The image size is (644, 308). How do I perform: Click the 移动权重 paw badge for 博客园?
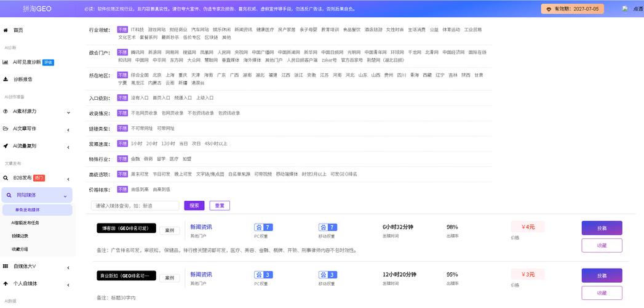[328, 227]
